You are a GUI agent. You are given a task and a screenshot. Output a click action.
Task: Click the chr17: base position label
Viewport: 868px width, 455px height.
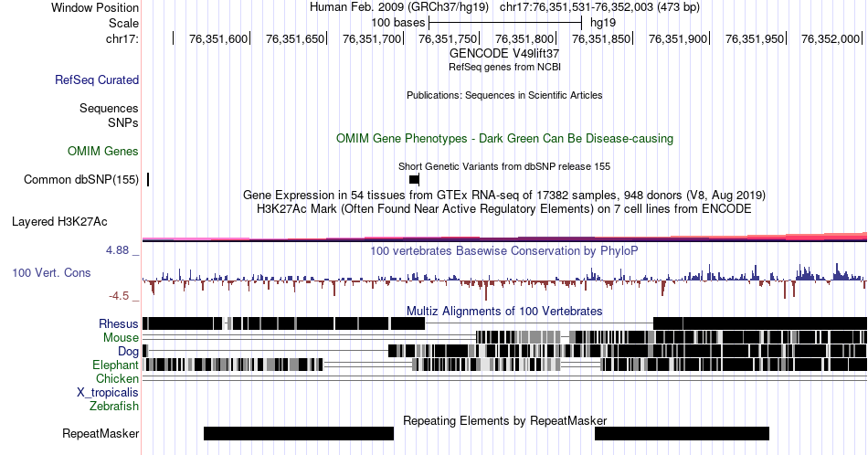tap(122, 38)
